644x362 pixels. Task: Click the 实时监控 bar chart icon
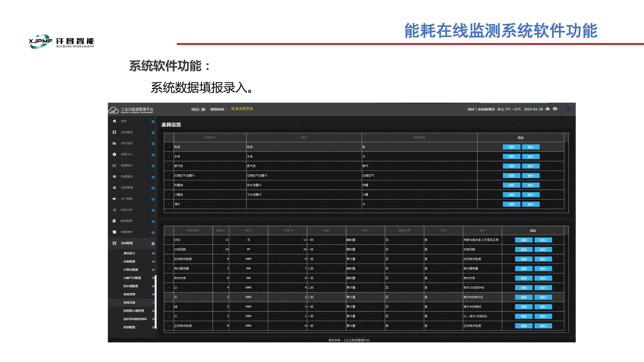[x=114, y=143]
